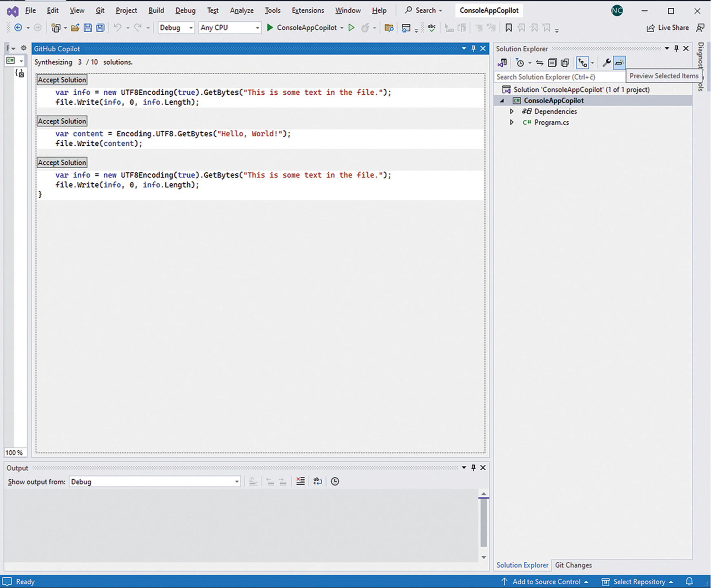
Task: Click the Open File folder icon
Action: coord(75,28)
